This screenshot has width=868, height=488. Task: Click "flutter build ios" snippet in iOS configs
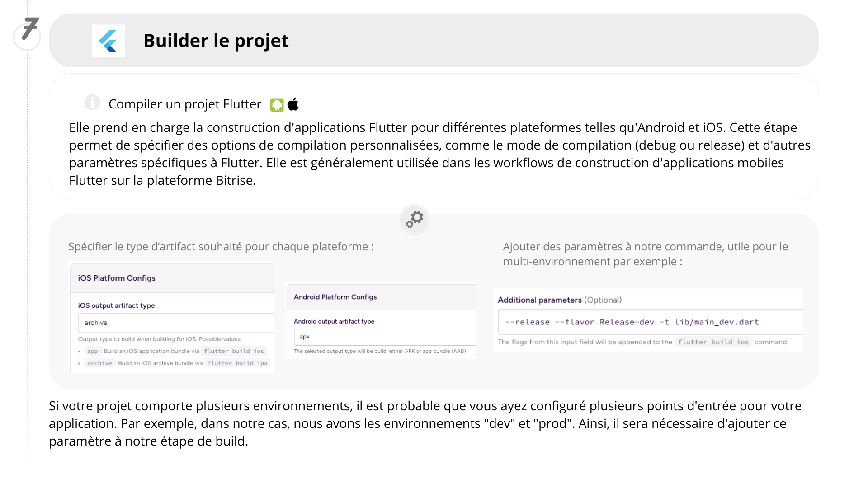click(x=234, y=351)
